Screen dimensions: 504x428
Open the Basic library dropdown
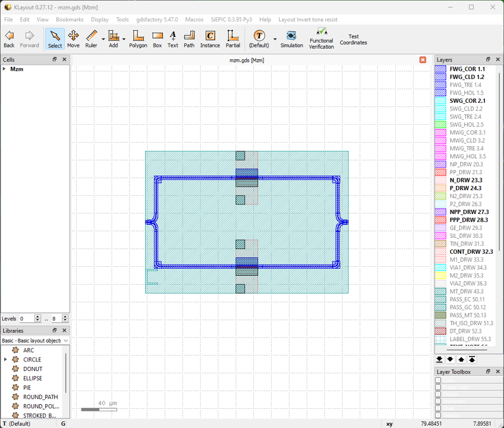click(35, 341)
